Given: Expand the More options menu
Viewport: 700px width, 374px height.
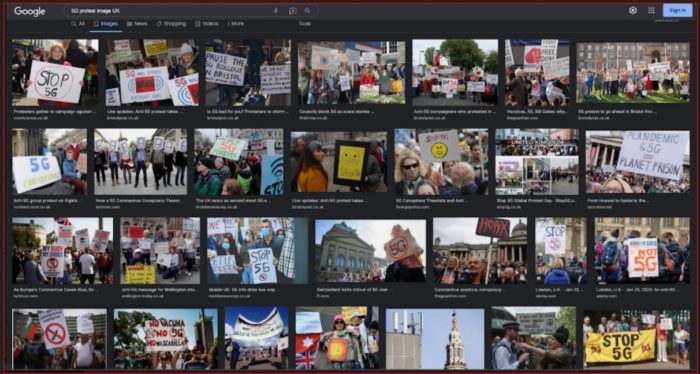Looking at the screenshot, I should [236, 24].
